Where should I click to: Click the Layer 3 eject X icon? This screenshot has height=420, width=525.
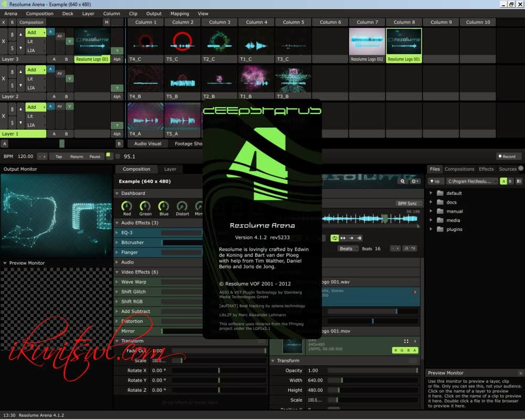coord(3,41)
